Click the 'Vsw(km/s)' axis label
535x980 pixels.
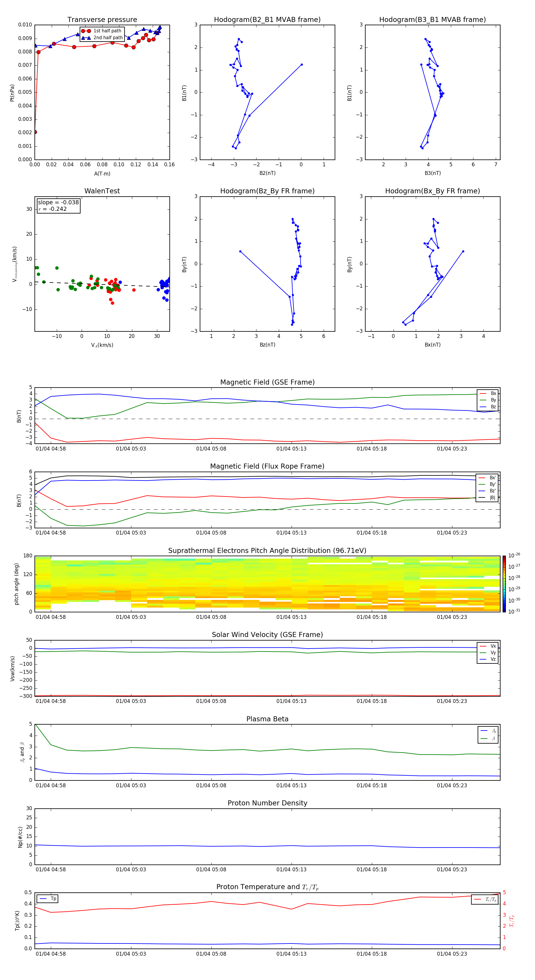point(12,668)
